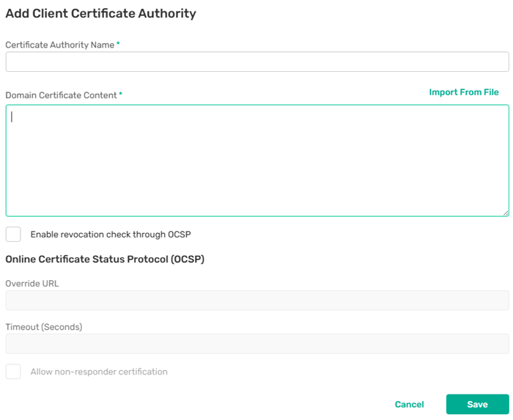Screen dimensions: 513x420
Task: Click the "Override URL" label
Action: tap(32, 284)
